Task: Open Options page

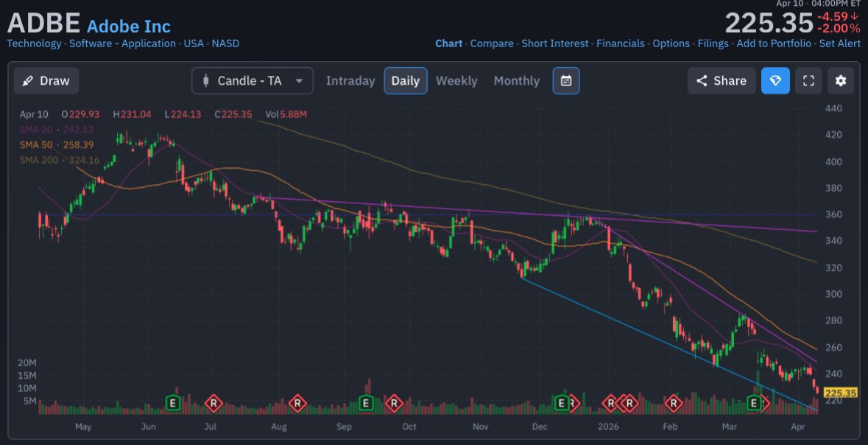Action: pos(671,43)
